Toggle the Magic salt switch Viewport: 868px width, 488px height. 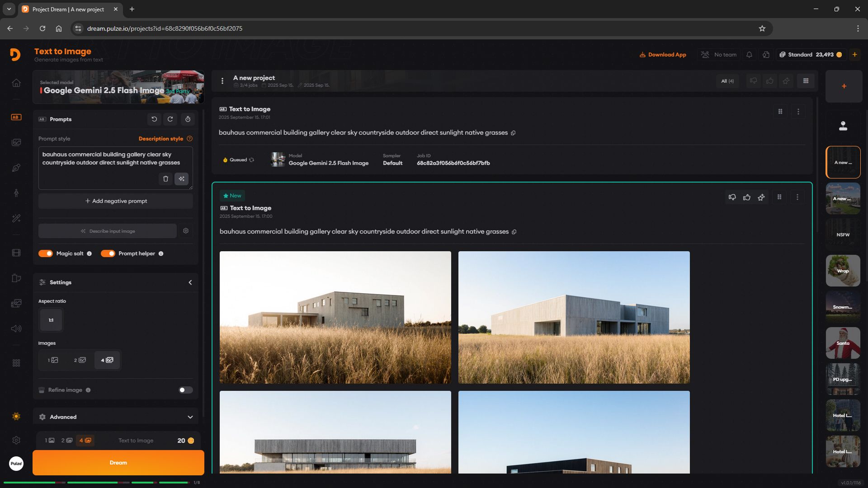46,253
